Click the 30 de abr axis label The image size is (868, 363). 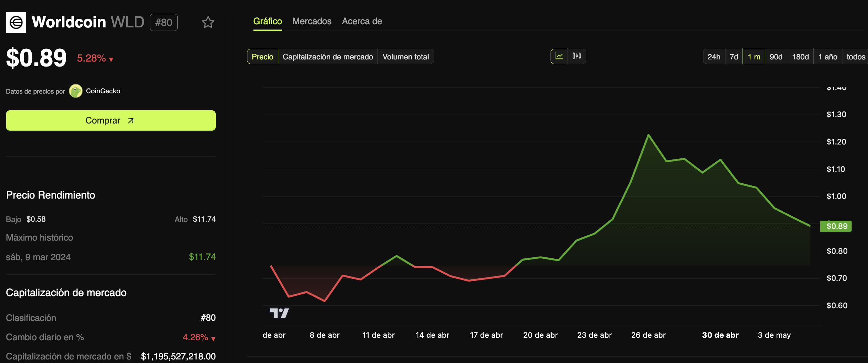click(720, 335)
